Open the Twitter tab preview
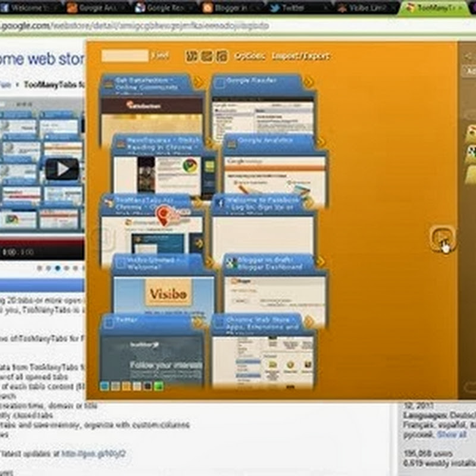476x476 pixels. [152, 358]
